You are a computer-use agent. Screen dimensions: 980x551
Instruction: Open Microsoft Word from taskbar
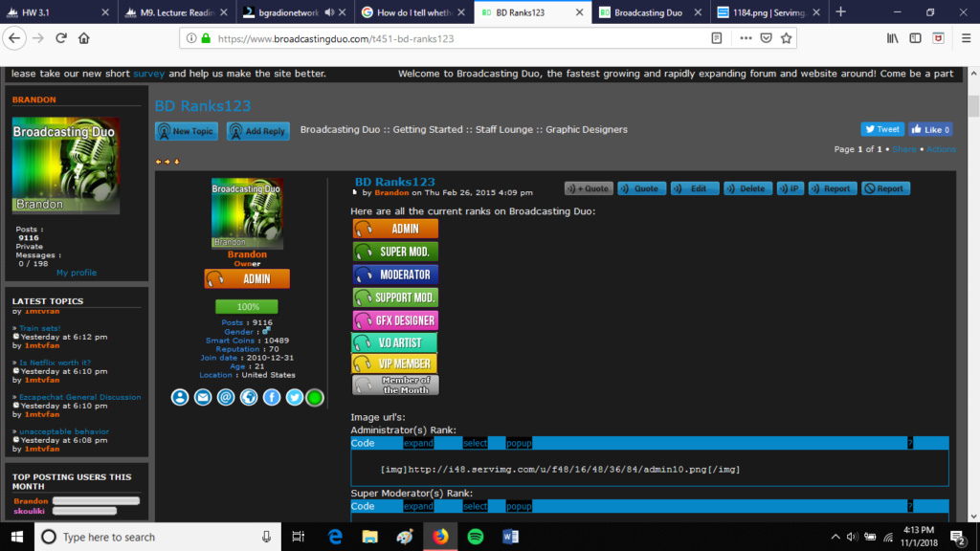511,537
